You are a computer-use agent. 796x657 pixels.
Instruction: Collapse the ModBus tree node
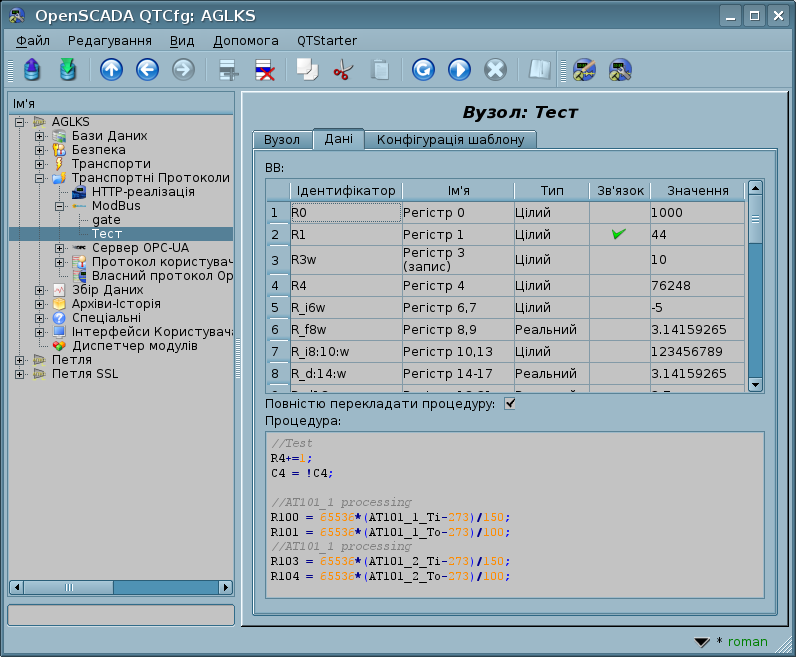[x=59, y=206]
